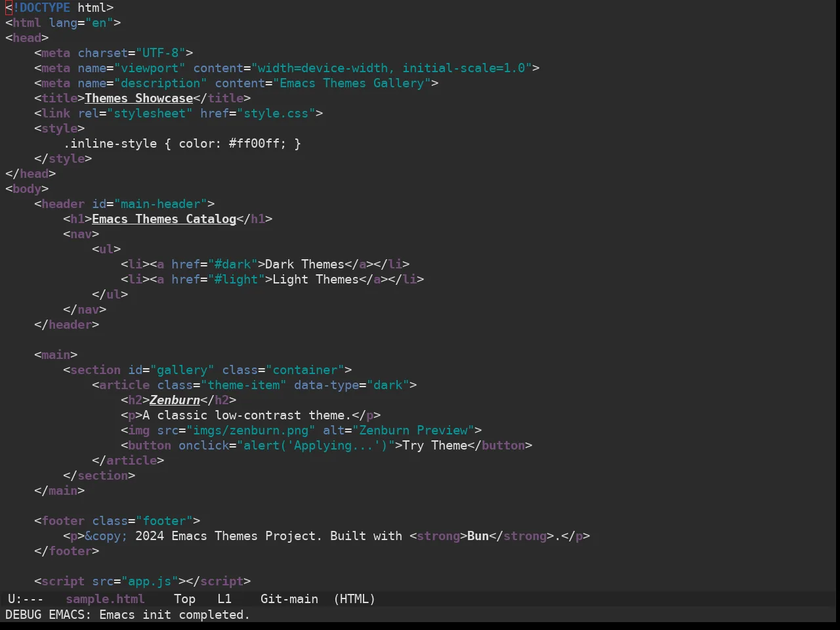
Task: Click the 'Try Theme' button text in code
Action: coord(434,446)
